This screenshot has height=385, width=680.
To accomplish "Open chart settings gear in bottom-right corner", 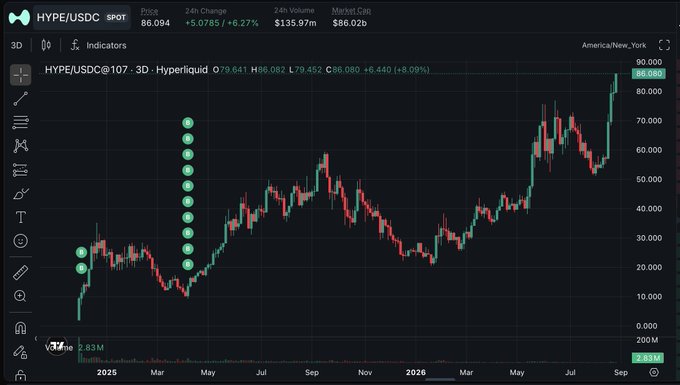I will 654,372.
